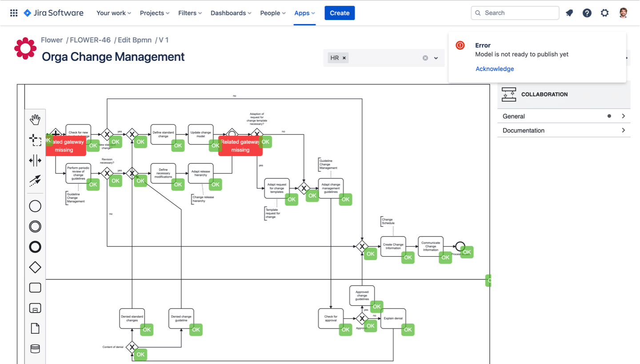This screenshot has height=364, width=640.
Task: Expand the Documentation section
Action: tap(623, 130)
